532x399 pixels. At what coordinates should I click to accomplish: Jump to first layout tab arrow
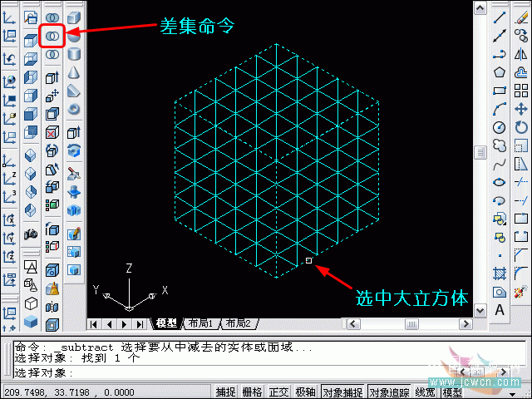click(x=94, y=324)
